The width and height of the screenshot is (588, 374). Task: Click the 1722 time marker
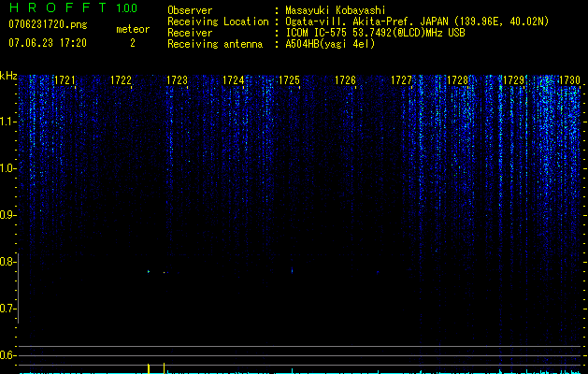pos(121,80)
